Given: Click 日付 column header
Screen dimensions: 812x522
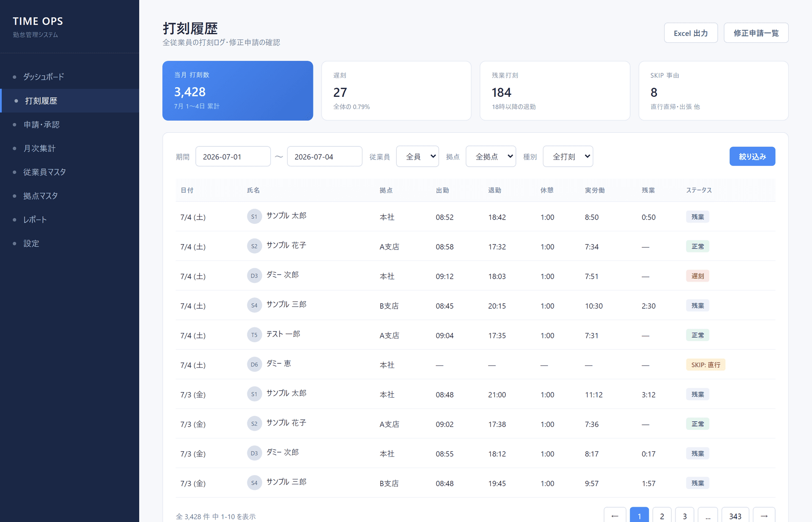Looking at the screenshot, I should [x=187, y=190].
